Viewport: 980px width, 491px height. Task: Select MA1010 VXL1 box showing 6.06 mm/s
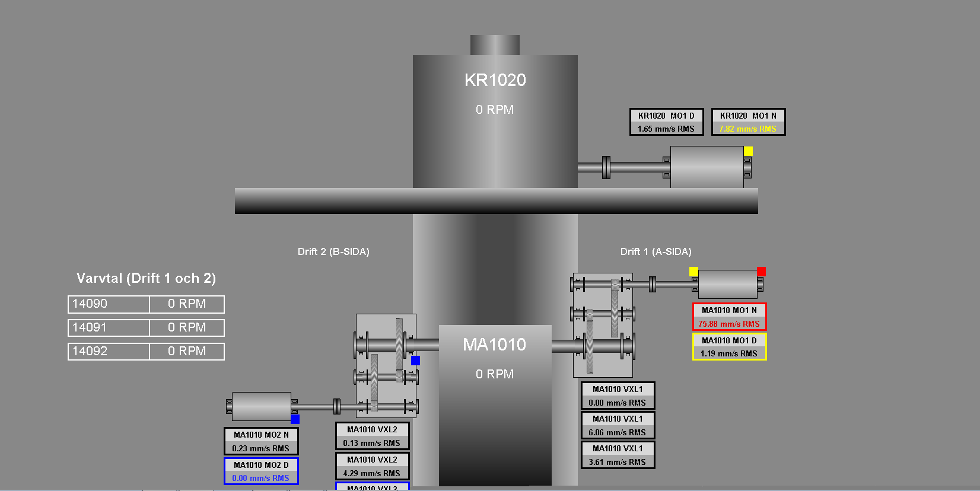tap(618, 425)
